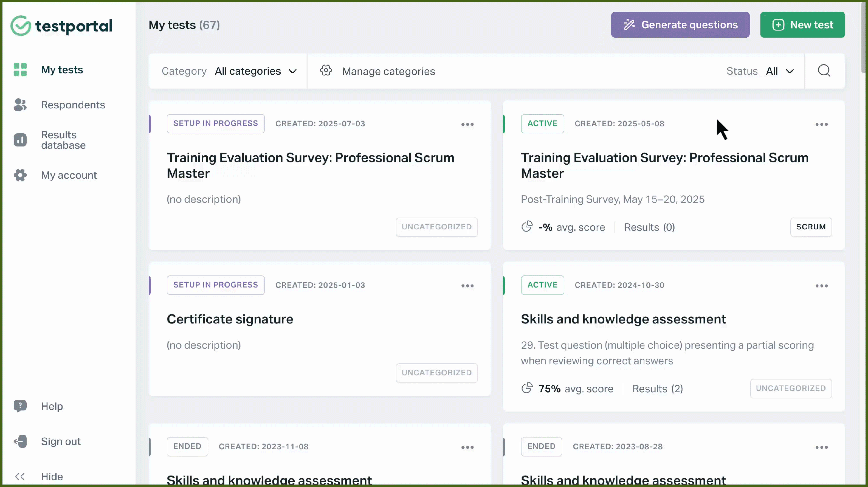Open the search magnifier icon
The height and width of the screenshot is (487, 868).
click(x=825, y=71)
